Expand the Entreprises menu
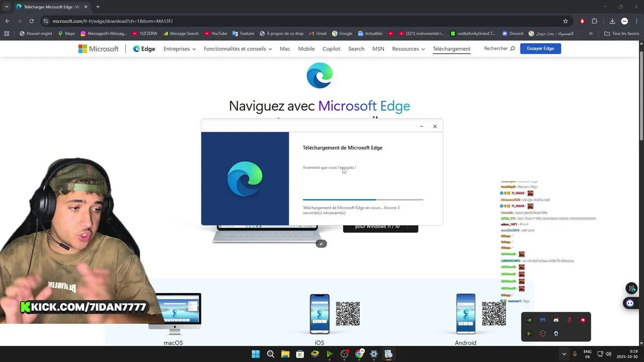The width and height of the screenshot is (644, 362). (180, 49)
